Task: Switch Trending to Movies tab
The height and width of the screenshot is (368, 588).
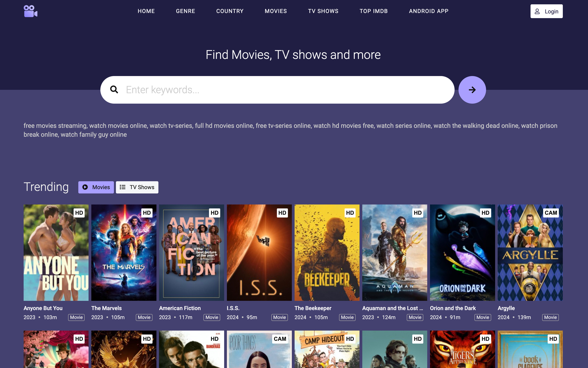Action: pyautogui.click(x=96, y=187)
